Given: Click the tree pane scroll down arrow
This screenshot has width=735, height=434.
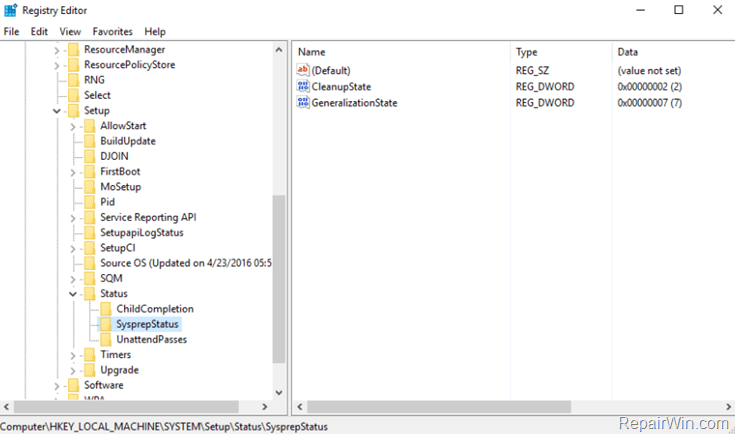Looking at the screenshot, I should click(279, 393).
